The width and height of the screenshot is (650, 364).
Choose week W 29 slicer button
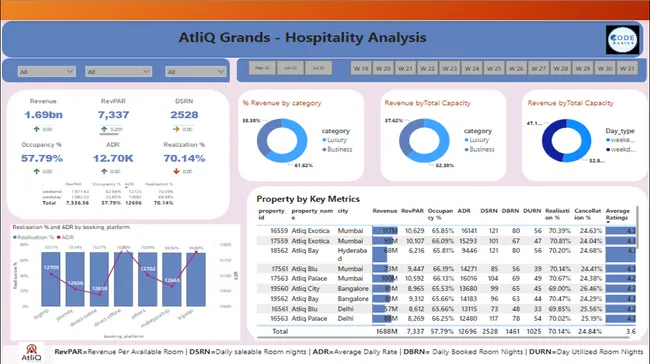click(583, 68)
